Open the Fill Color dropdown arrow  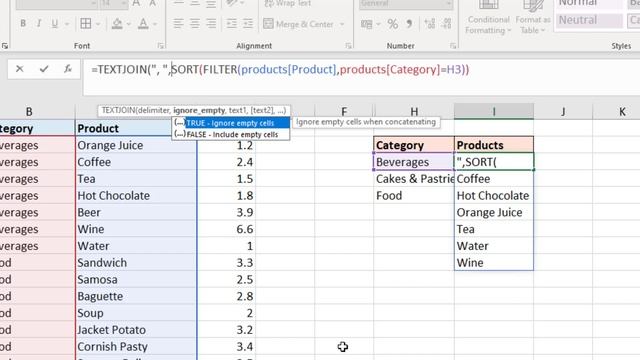pyautogui.click(x=129, y=24)
